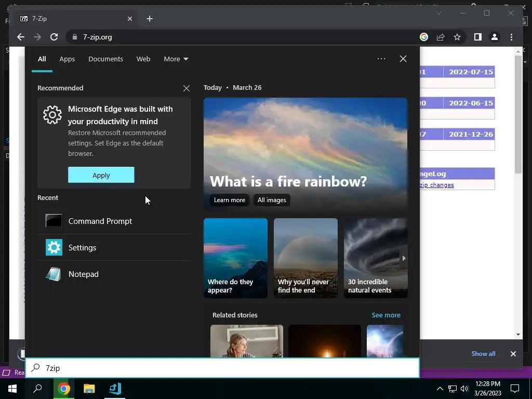Click the gear icon in Recommended card

coord(52,115)
